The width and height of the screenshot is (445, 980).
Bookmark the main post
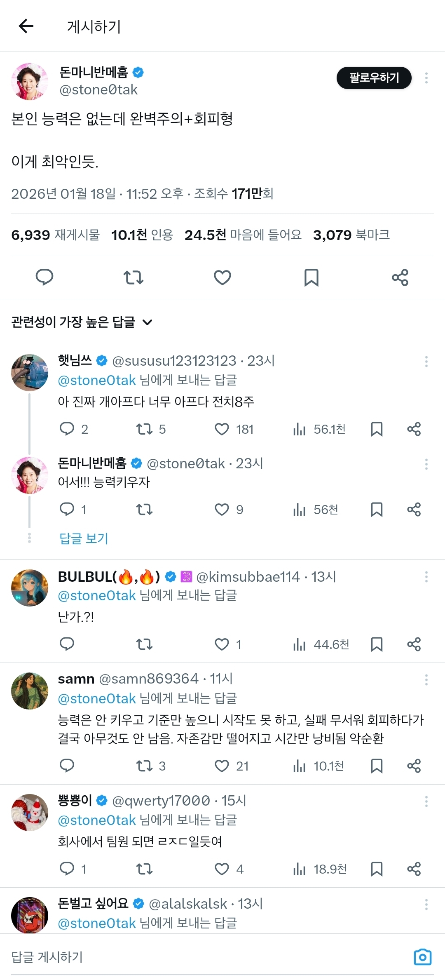coord(311,277)
